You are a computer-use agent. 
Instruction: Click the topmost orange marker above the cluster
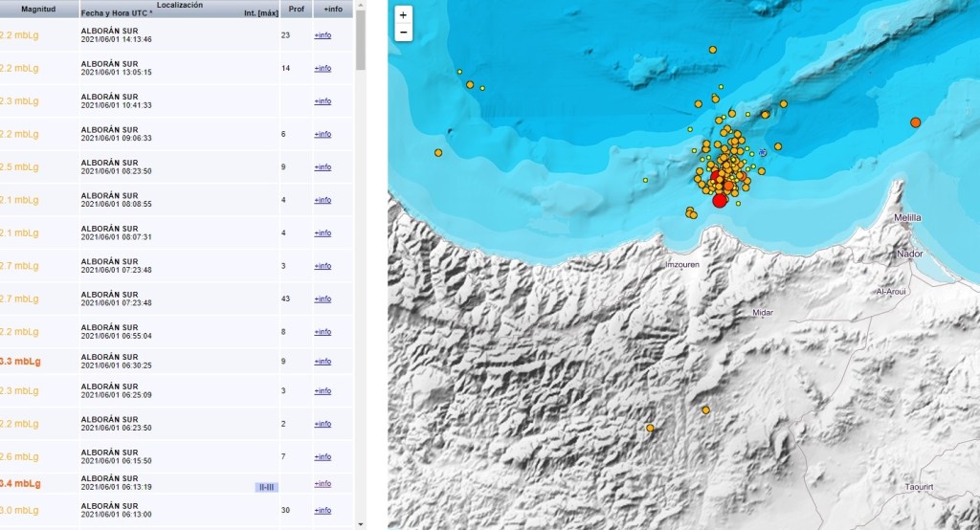click(x=713, y=50)
